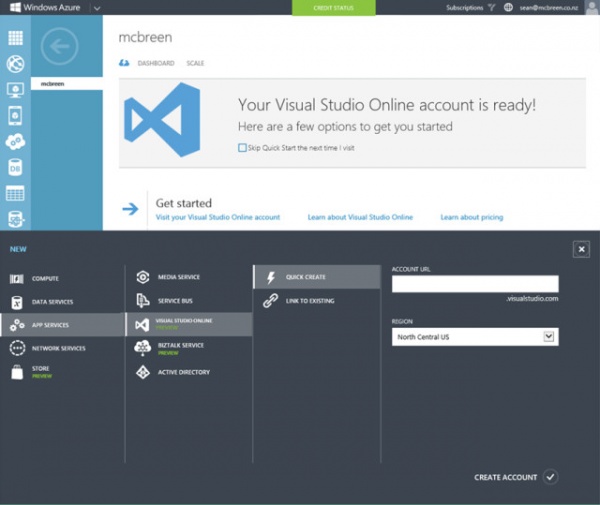
Task: Open Visit your Visual Studio Online account link
Action: pyautogui.click(x=218, y=217)
